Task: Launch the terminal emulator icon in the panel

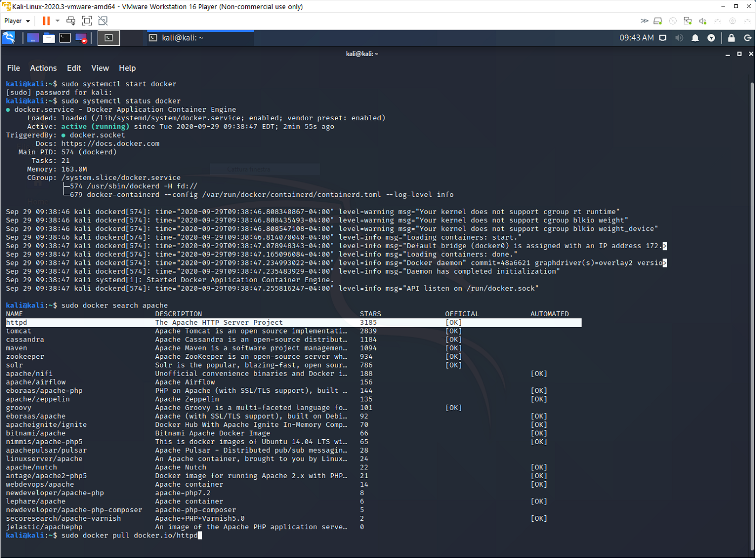Action: 65,38
